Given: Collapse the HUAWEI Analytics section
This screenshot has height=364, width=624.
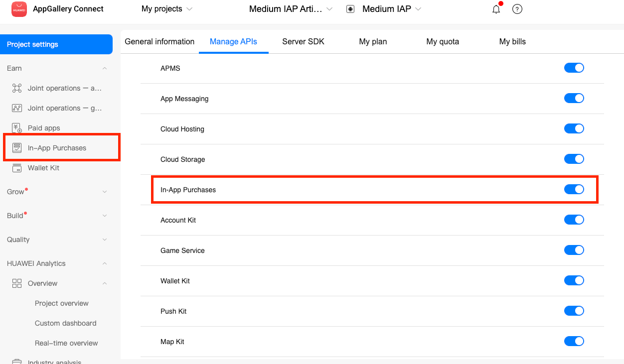Looking at the screenshot, I should (x=105, y=263).
